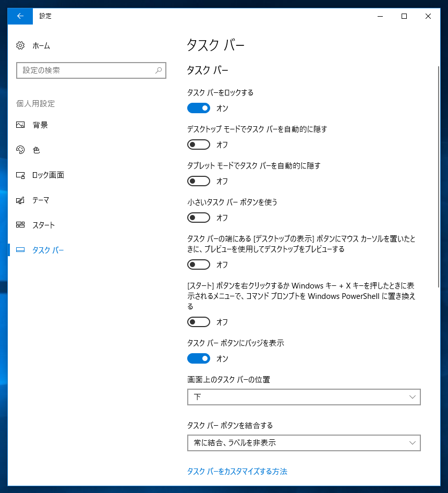Click the search magnifier icon
The image size is (448, 493).
pyautogui.click(x=159, y=70)
